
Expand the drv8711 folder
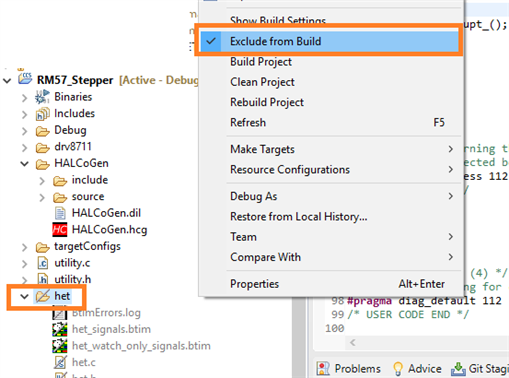[x=25, y=147]
